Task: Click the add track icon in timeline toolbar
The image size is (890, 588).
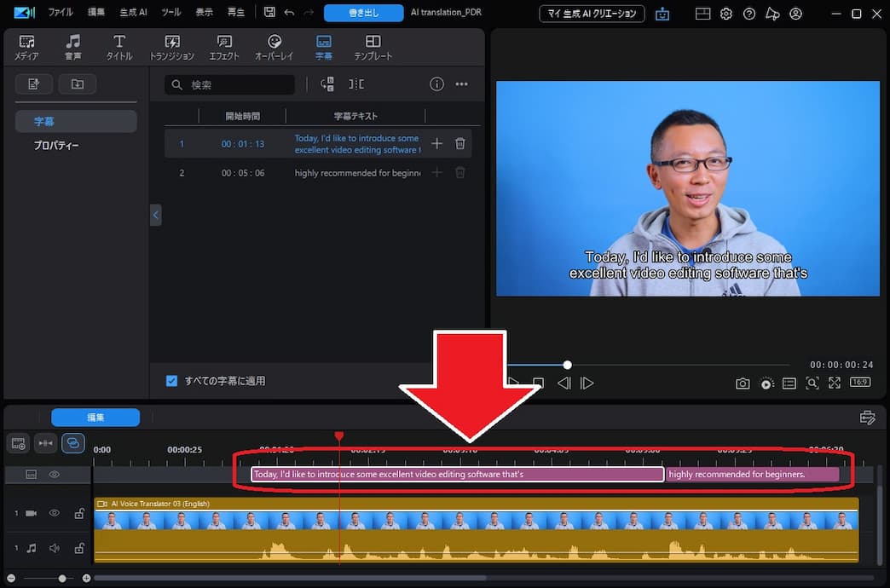Action: (17, 443)
